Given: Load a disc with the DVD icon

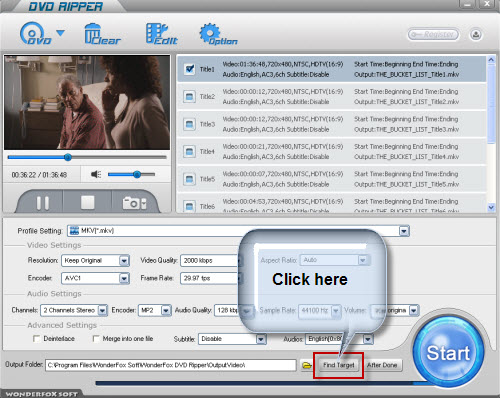Looking at the screenshot, I should point(36,34).
